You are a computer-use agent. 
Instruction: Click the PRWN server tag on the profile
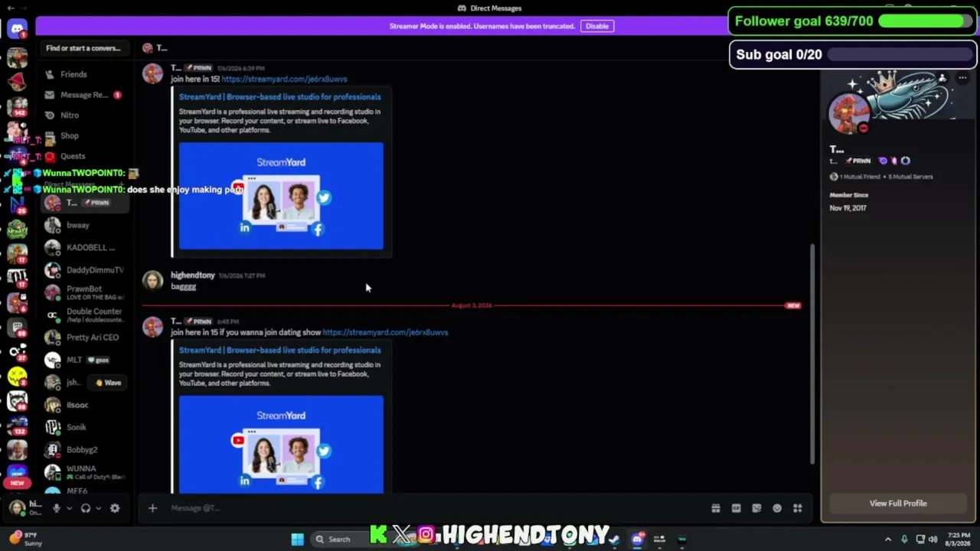859,161
